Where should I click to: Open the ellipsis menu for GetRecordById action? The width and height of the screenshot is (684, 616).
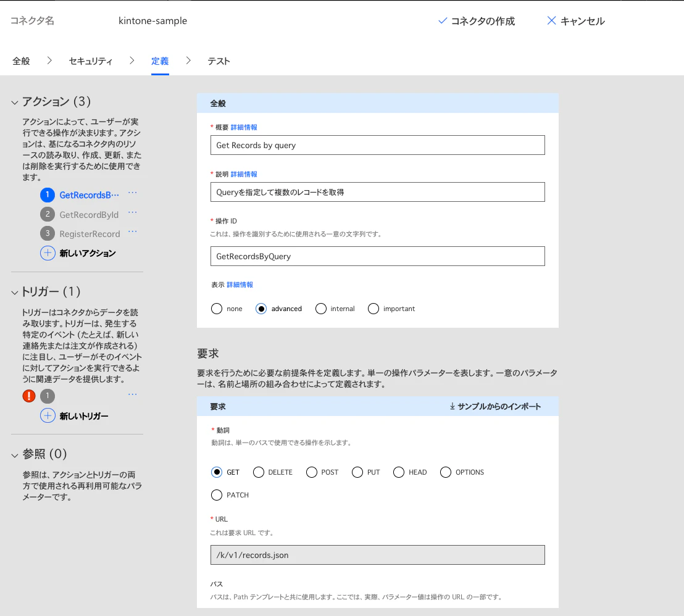133,212
